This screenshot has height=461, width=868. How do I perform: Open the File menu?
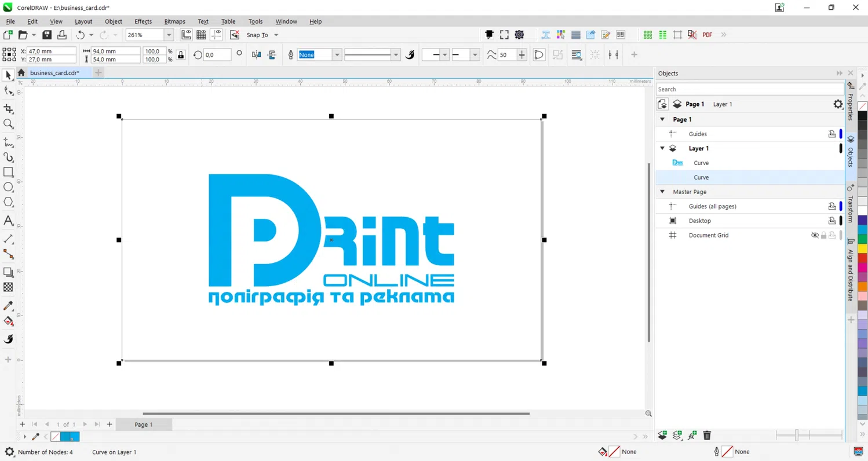pyautogui.click(x=10, y=21)
